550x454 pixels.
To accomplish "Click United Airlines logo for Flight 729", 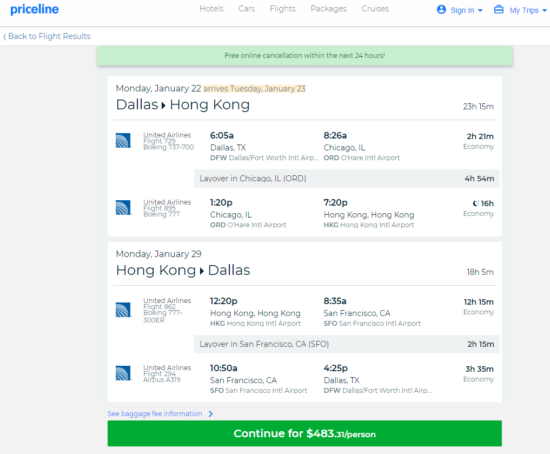I will click(x=123, y=140).
